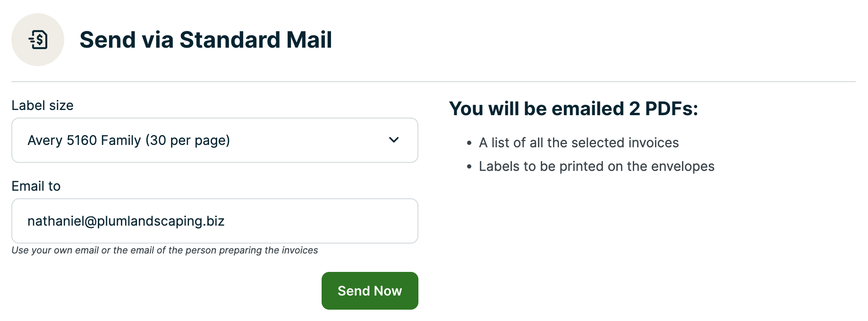The width and height of the screenshot is (868, 321).
Task: Click the bullet before the Labels item
Action: 469,167
